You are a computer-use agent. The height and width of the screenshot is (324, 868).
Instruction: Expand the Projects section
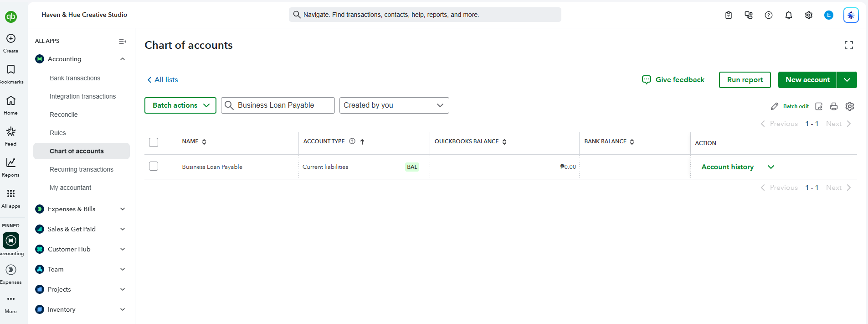(123, 289)
